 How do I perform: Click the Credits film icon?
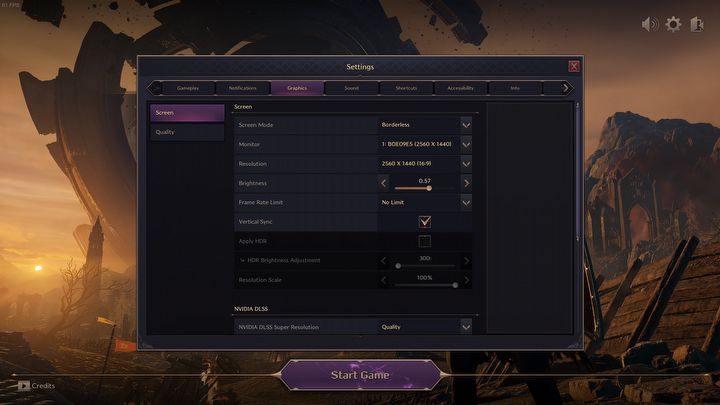tap(23, 386)
